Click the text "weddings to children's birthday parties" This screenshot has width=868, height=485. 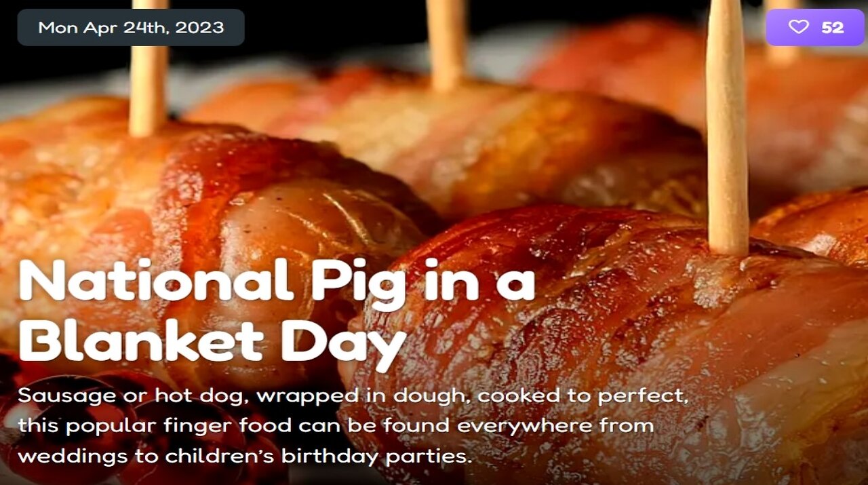pyautogui.click(x=244, y=457)
